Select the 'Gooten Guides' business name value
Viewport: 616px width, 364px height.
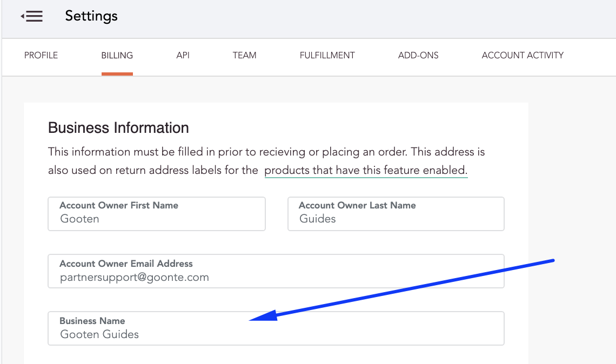[x=99, y=334]
